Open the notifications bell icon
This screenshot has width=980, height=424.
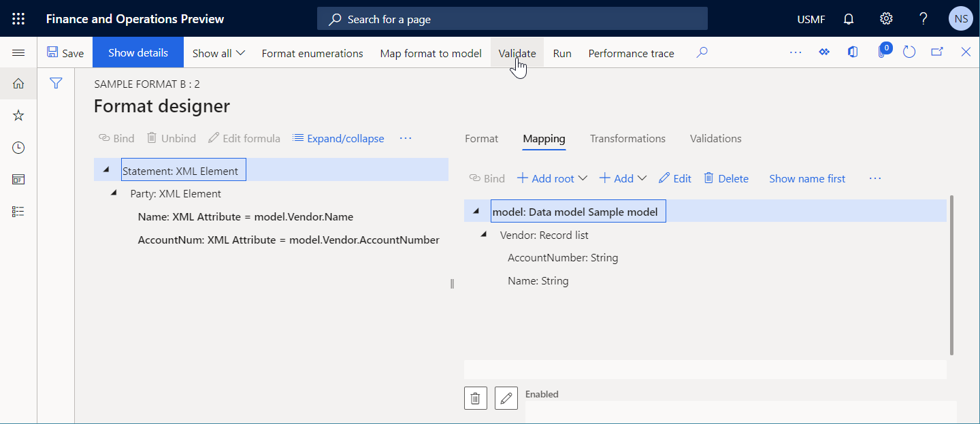tap(848, 18)
